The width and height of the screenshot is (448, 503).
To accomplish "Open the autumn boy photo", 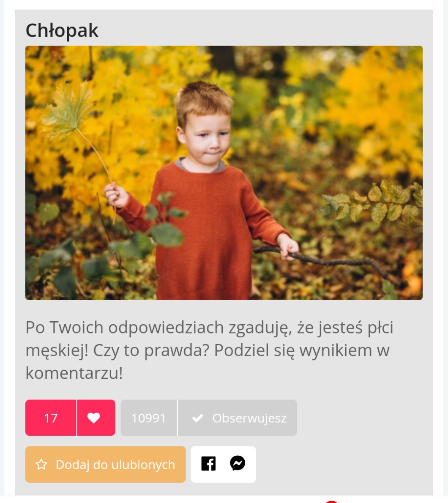I will tap(224, 173).
